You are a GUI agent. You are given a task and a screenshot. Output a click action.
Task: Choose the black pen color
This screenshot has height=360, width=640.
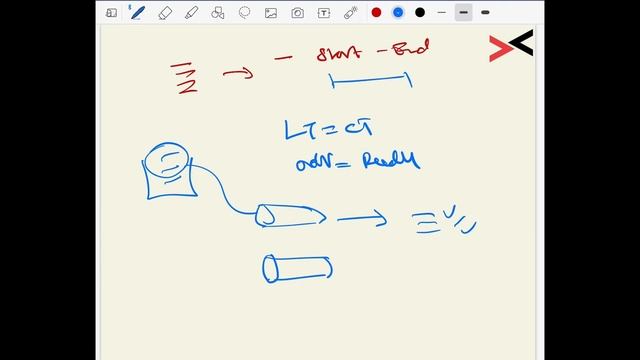420,13
